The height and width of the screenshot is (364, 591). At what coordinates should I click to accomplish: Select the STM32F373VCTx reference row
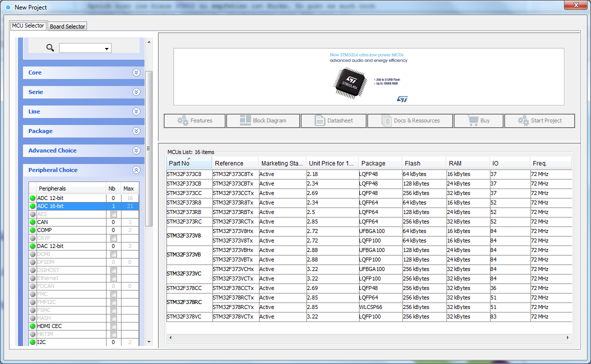coord(235,278)
